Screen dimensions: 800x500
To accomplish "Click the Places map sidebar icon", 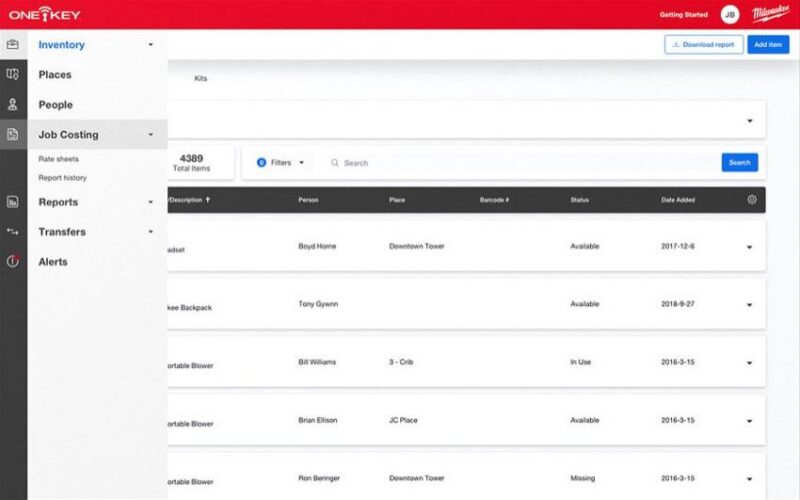I will coord(13,75).
